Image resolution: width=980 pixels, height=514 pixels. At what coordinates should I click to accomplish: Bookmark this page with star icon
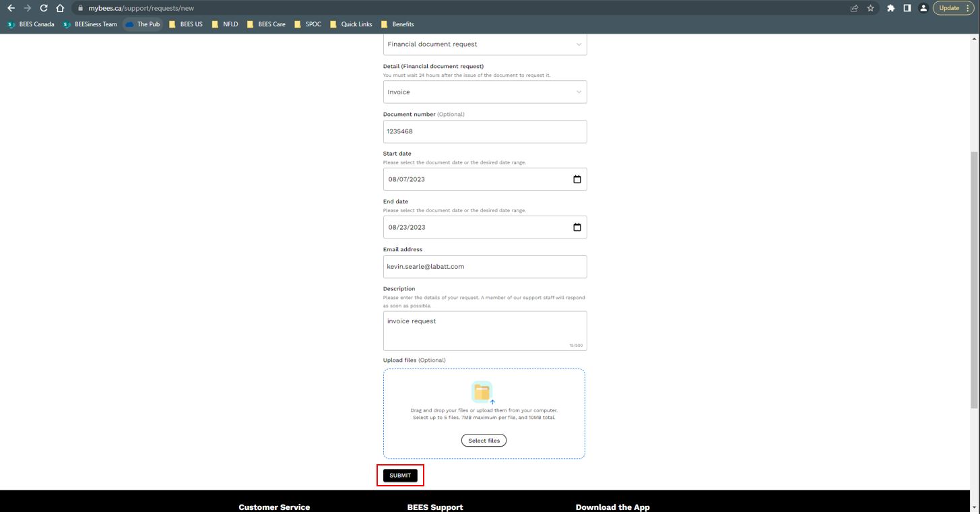(871, 8)
